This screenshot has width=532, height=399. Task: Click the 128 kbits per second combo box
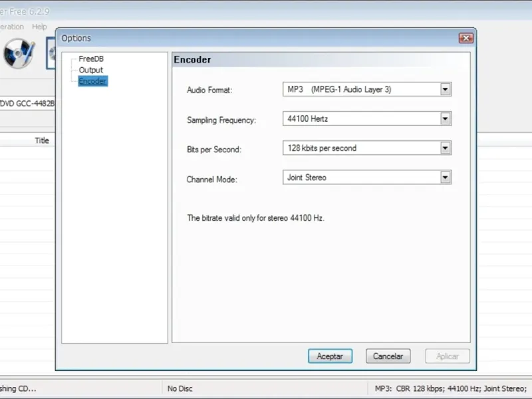(x=367, y=148)
